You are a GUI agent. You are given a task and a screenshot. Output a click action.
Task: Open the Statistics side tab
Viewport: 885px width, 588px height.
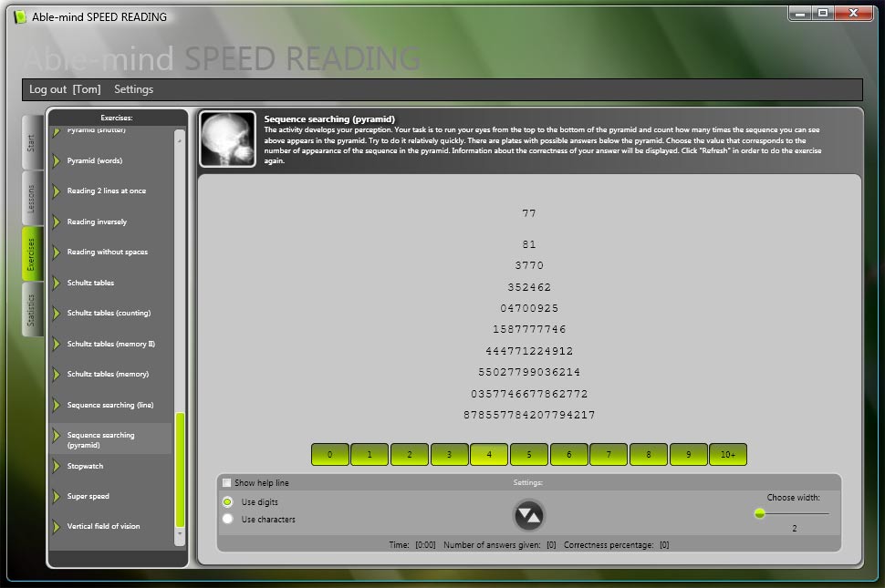(x=32, y=310)
